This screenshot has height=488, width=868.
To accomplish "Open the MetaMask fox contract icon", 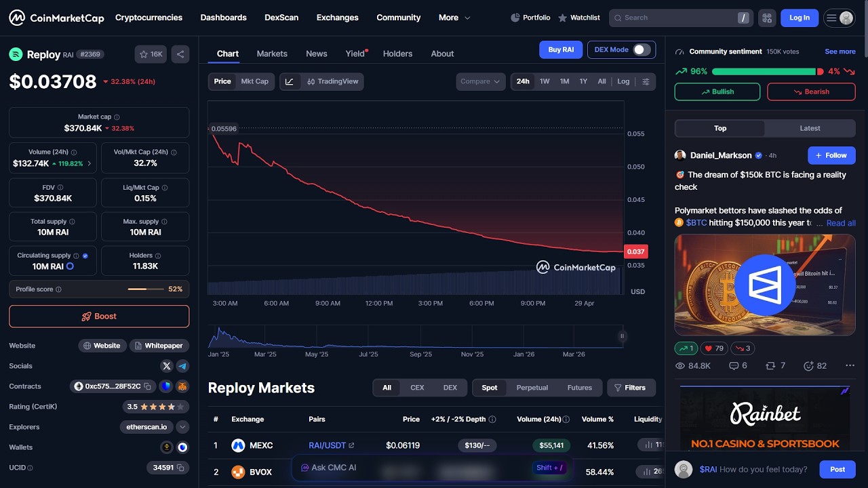I will pyautogui.click(x=182, y=386).
